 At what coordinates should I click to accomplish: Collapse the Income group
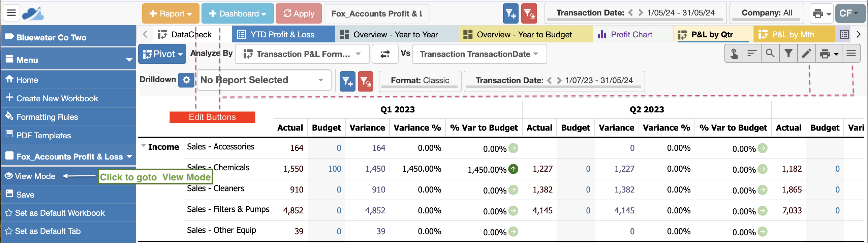144,146
